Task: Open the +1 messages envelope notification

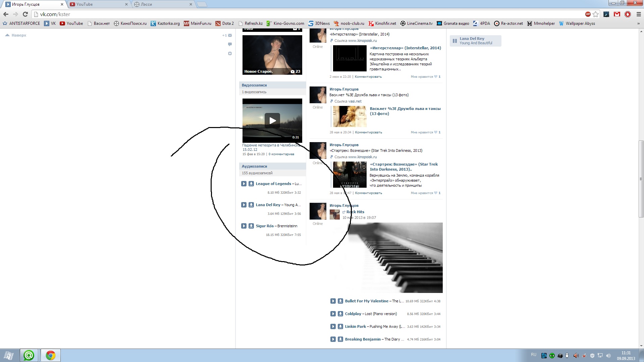Action: pyautogui.click(x=227, y=35)
